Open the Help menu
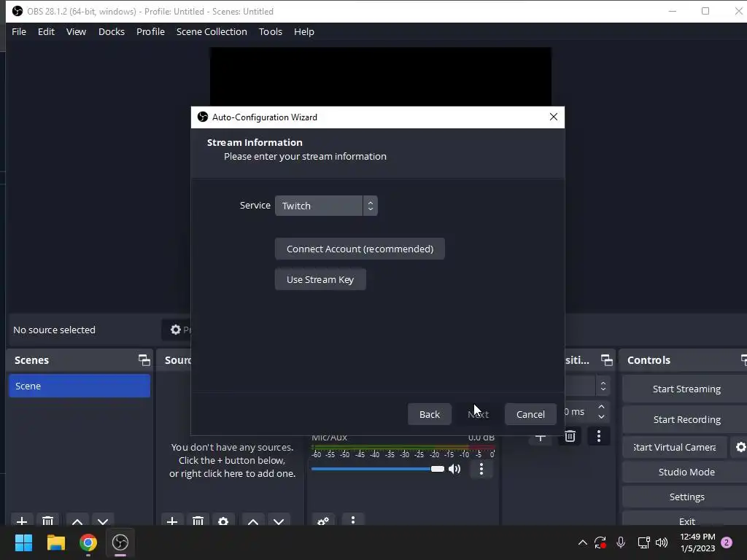Screen dimensions: 747x560 pos(304,31)
